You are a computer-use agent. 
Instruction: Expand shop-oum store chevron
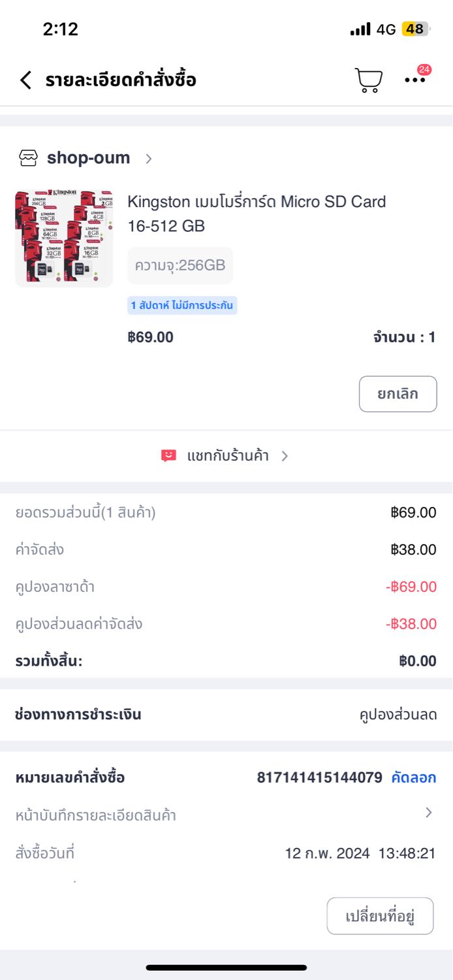coord(149,158)
